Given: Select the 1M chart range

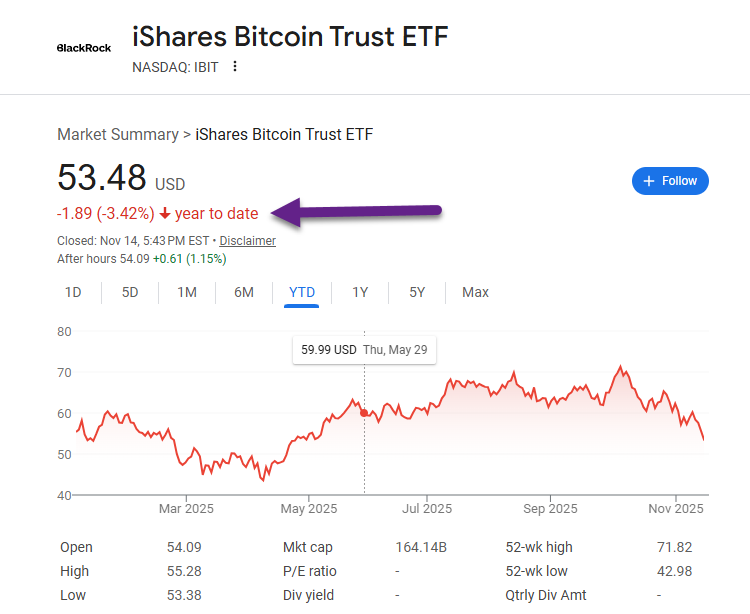Looking at the screenshot, I should [x=187, y=292].
